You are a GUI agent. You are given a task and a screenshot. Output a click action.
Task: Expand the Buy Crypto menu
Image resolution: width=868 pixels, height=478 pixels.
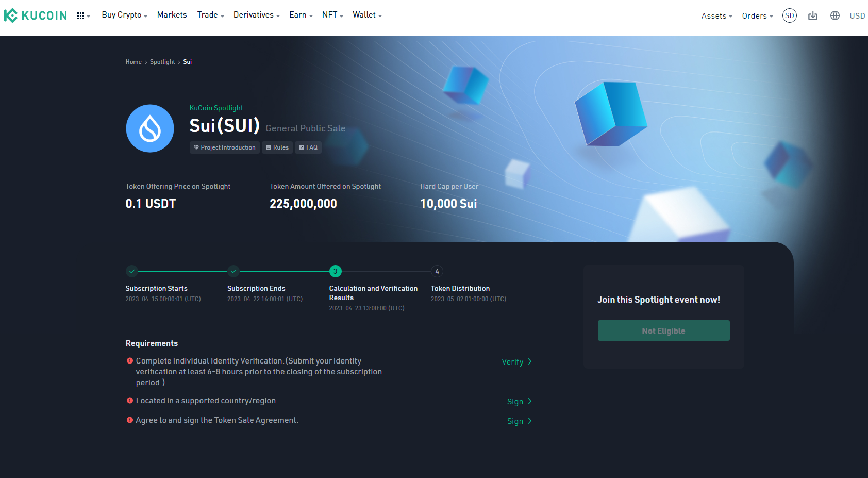coord(124,15)
